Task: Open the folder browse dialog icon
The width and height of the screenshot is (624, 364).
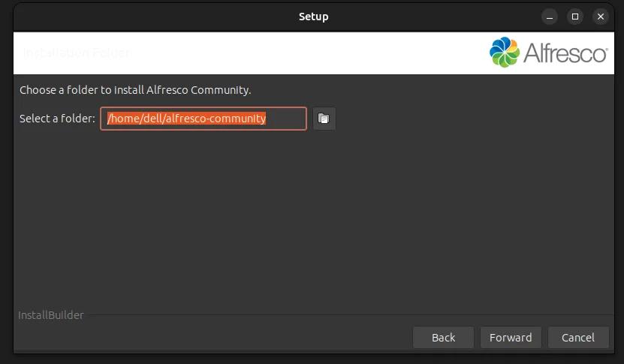Action: pos(324,119)
